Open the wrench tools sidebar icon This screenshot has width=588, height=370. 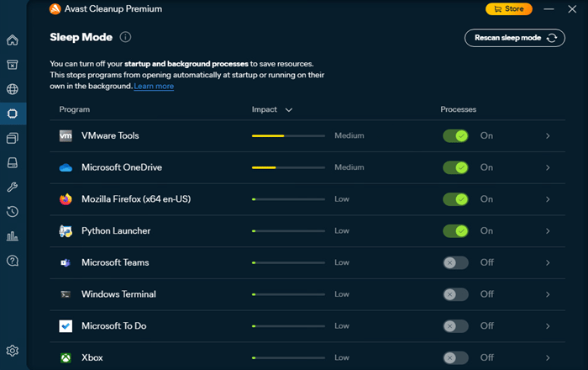(x=13, y=188)
